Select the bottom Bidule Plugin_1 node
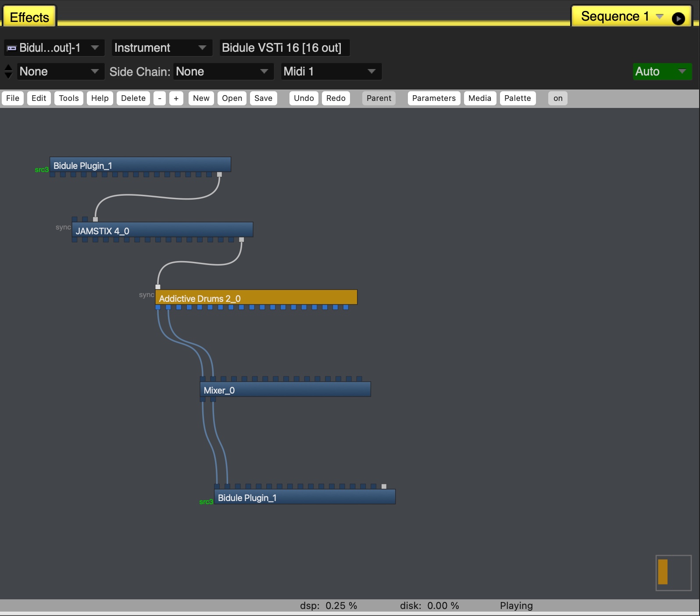Image resolution: width=700 pixels, height=616 pixels. [305, 497]
